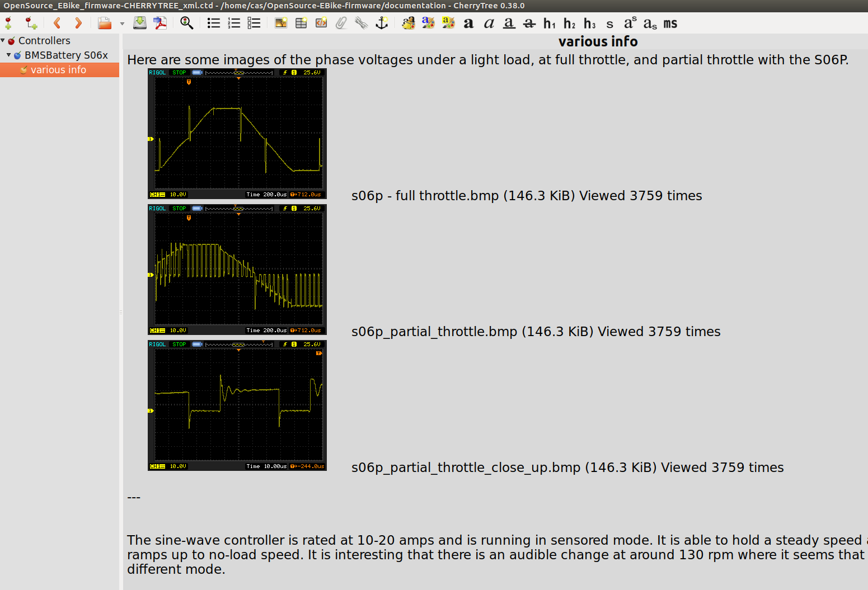
Task: Apply bulleted list formatting
Action: pyautogui.click(x=214, y=23)
